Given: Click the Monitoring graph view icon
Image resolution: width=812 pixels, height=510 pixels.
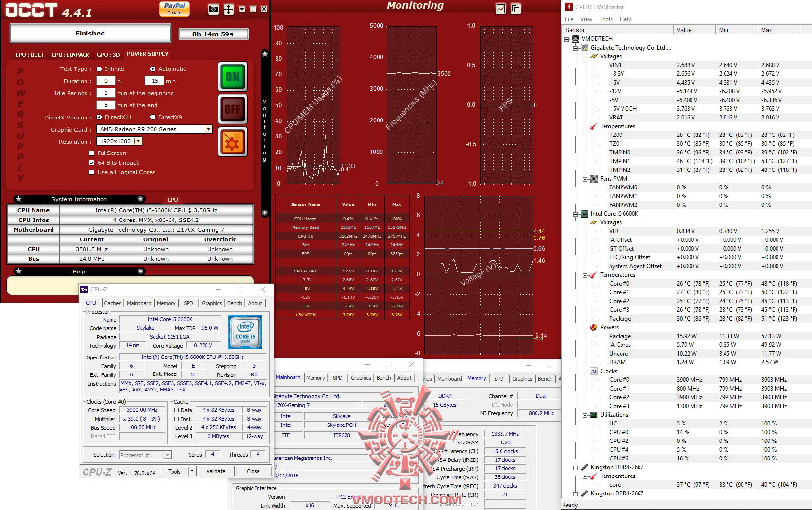Looking at the screenshot, I should [501, 9].
